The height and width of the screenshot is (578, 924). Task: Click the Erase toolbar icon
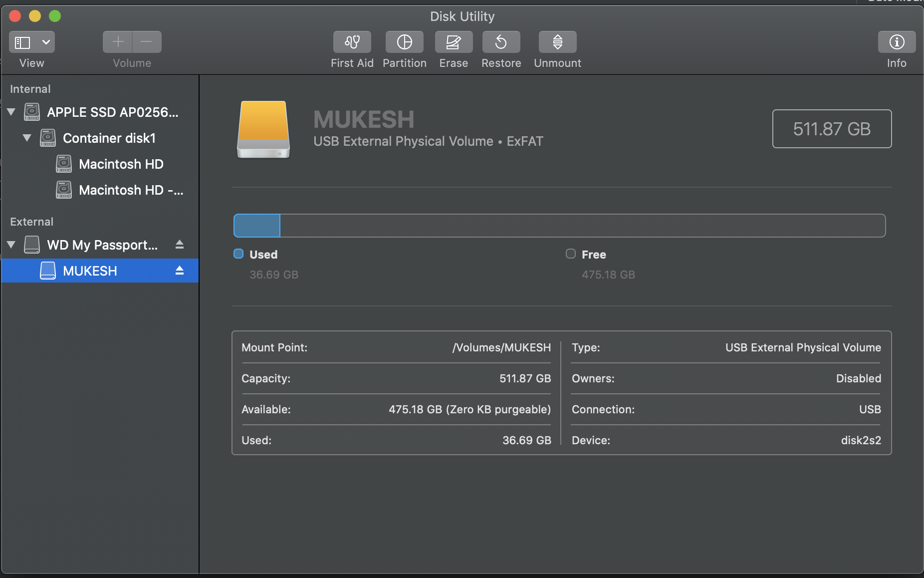[454, 42]
